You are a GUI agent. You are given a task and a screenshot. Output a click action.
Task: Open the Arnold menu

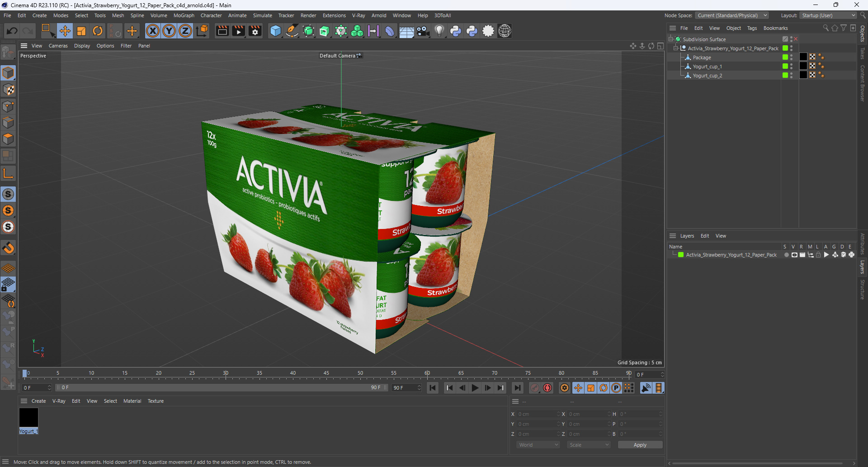tap(379, 15)
